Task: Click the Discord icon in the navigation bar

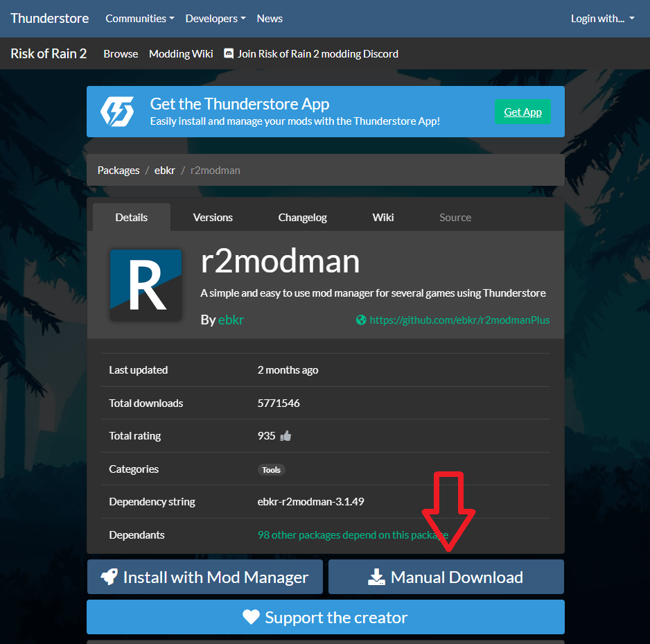Action: pos(229,53)
